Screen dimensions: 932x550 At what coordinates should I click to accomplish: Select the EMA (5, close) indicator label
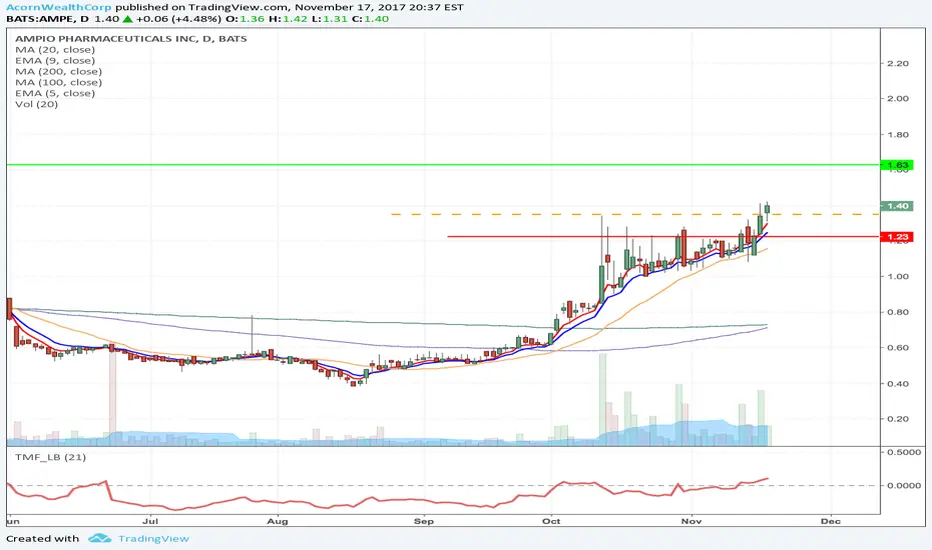coord(55,93)
